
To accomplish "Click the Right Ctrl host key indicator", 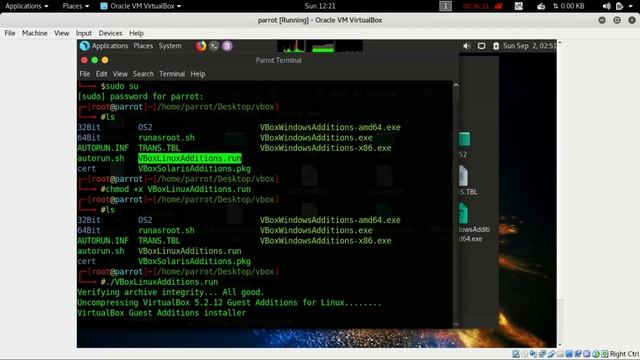I will coord(624,354).
